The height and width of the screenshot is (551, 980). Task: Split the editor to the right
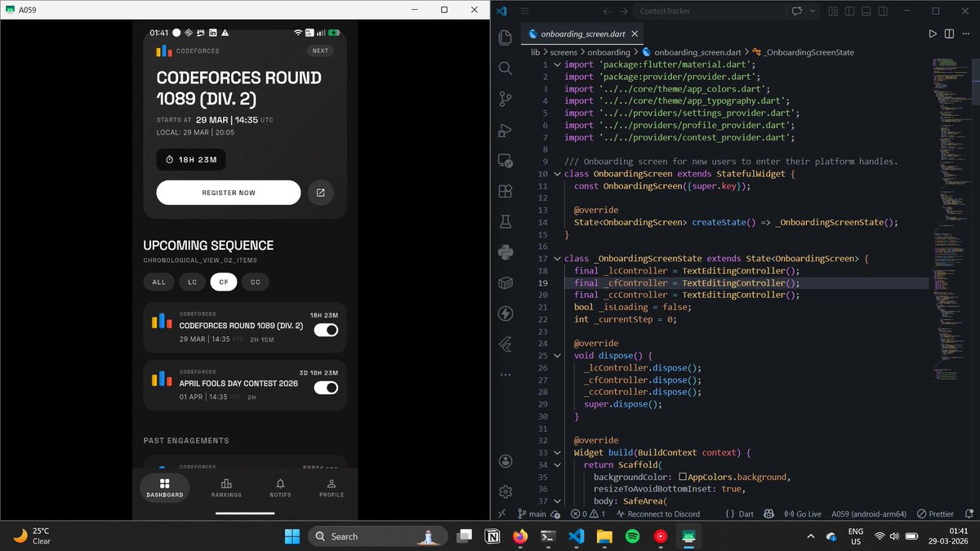[949, 33]
